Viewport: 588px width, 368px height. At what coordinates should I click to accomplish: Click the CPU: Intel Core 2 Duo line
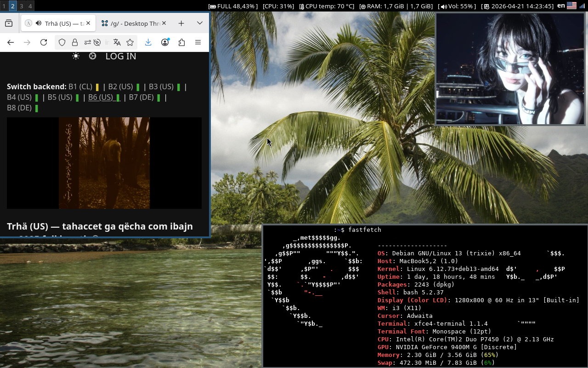(x=466, y=339)
